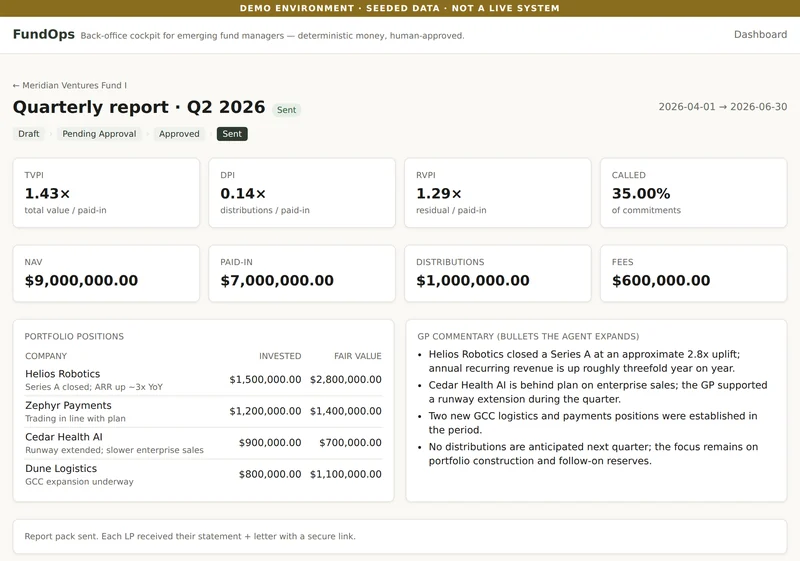The height and width of the screenshot is (561, 800).
Task: Click the demo environment banner
Action: coord(400,8)
